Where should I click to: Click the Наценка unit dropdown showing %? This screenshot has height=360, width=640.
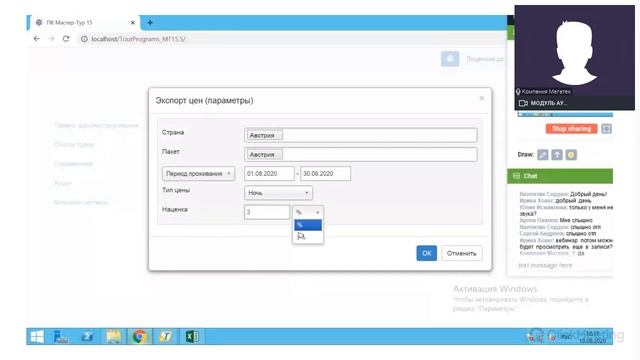tap(308, 212)
